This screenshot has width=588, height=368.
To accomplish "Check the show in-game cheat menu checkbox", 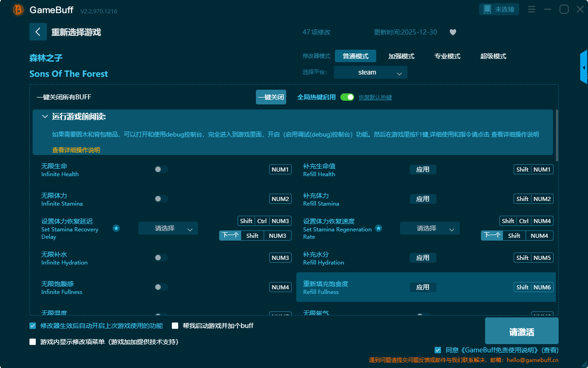I will pyautogui.click(x=33, y=342).
